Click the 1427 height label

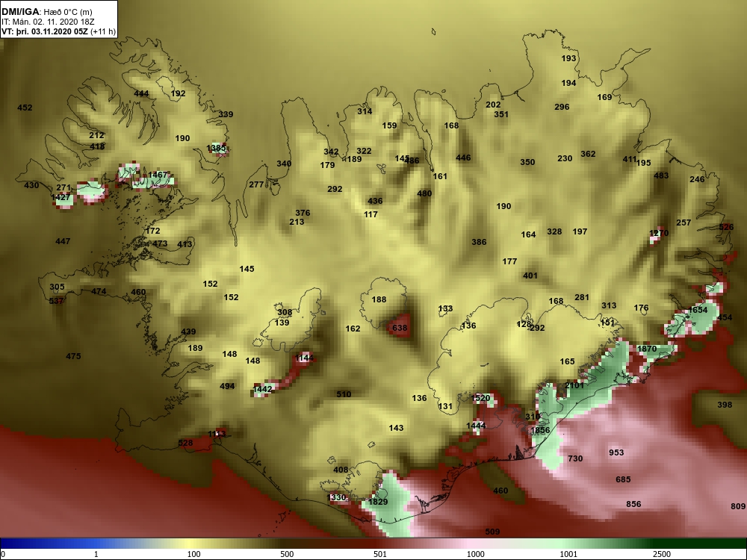point(61,197)
